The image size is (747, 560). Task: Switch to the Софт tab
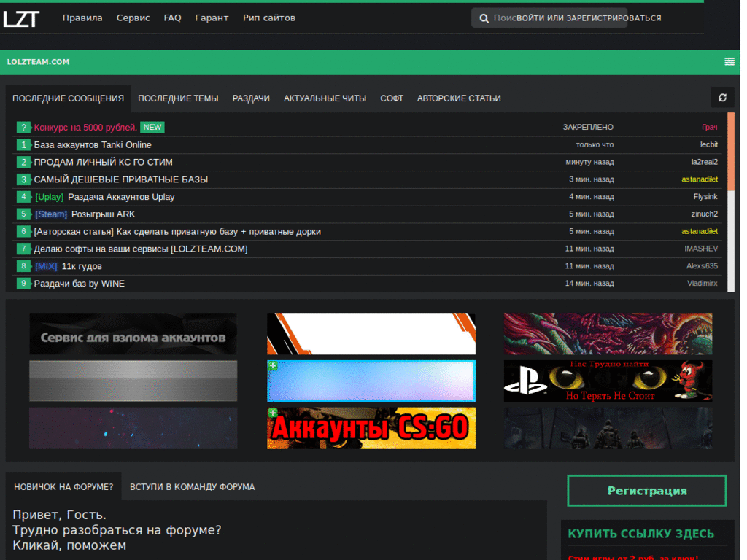click(392, 98)
